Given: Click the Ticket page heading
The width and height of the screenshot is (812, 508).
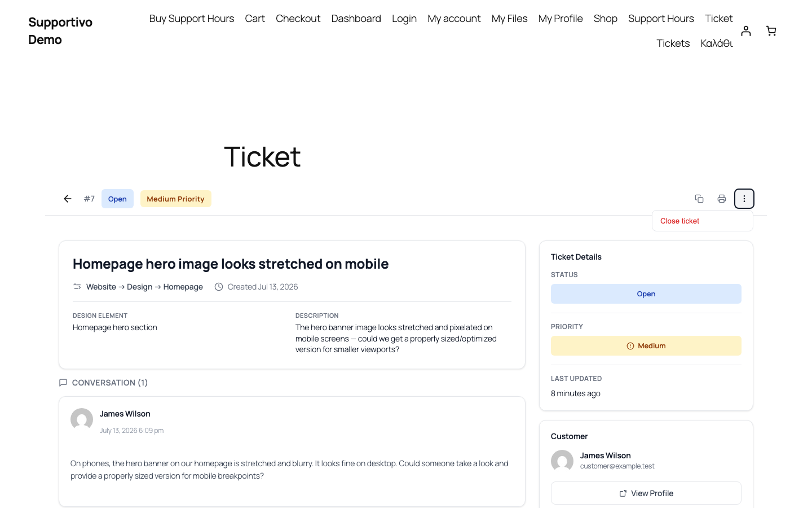Looking at the screenshot, I should coord(262,156).
